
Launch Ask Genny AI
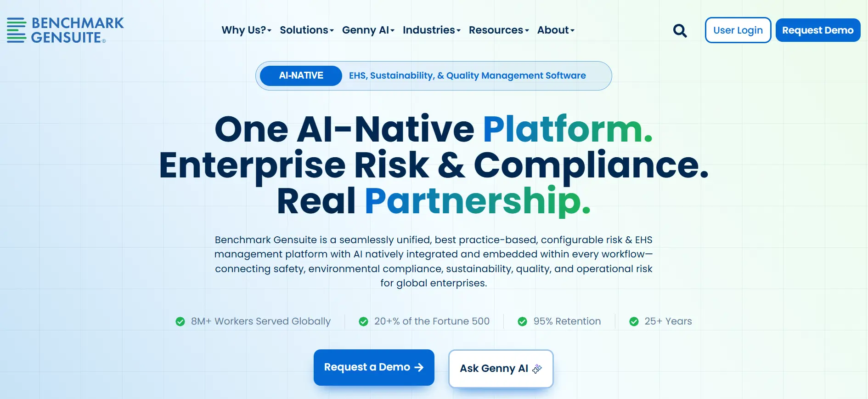tap(501, 368)
